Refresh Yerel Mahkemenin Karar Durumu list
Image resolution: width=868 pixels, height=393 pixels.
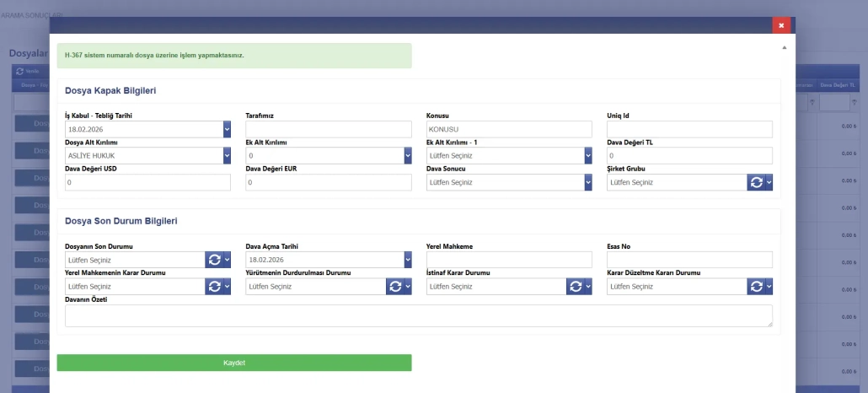214,287
